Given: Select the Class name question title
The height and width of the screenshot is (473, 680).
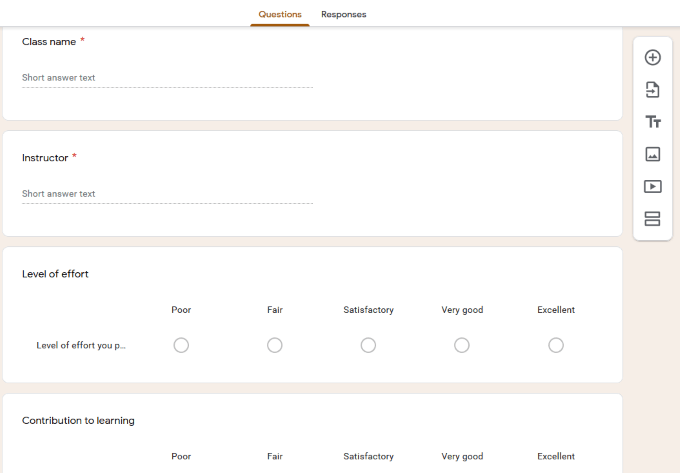Looking at the screenshot, I should click(47, 42).
